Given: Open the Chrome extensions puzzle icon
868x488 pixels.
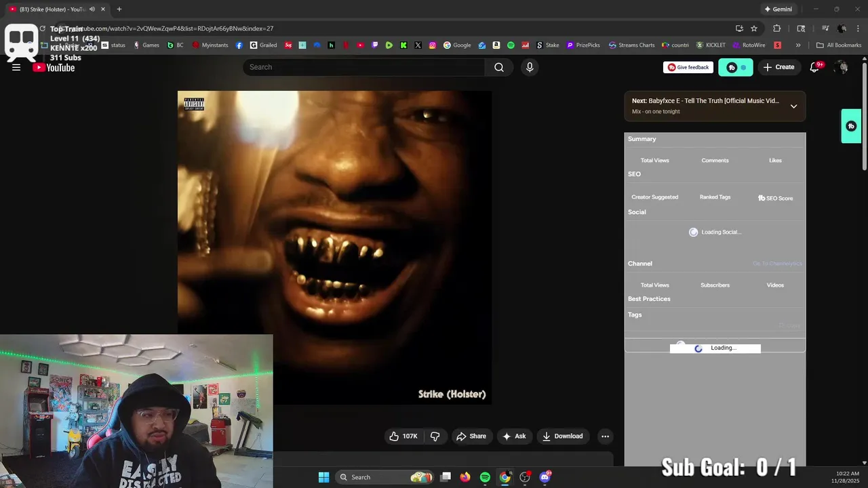Looking at the screenshot, I should pyautogui.click(x=777, y=28).
